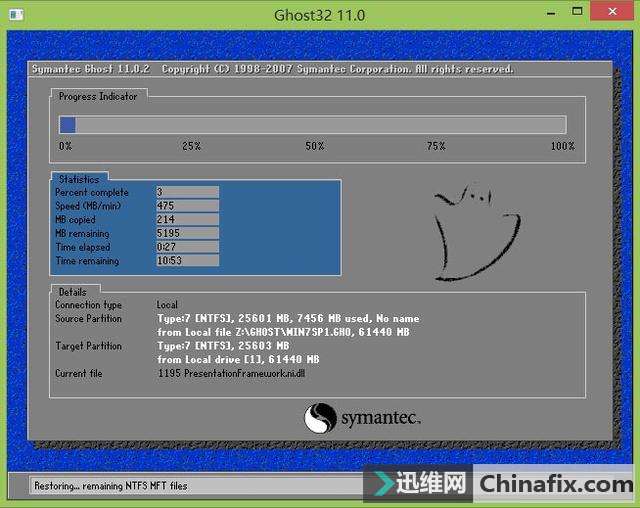Click the ghost mascot drawing
This screenshot has height=508, width=640.
(x=476, y=232)
